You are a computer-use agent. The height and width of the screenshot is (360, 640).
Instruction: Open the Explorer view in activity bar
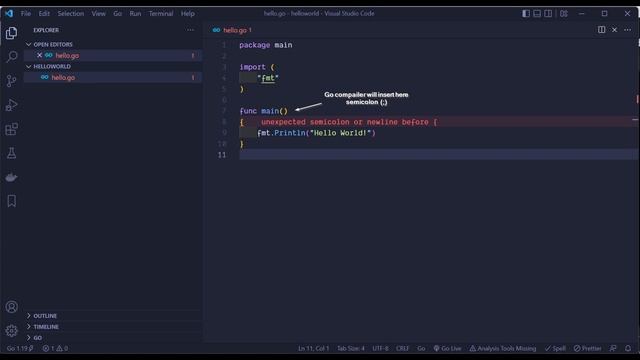(x=11, y=33)
